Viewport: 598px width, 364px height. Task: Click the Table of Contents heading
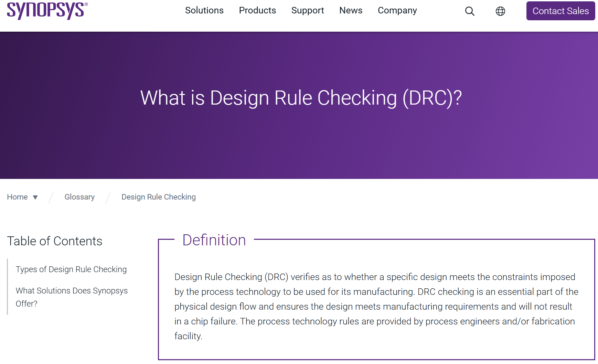pos(55,241)
